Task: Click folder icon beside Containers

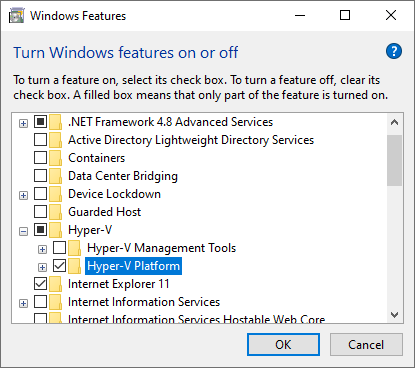Action: [x=55, y=158]
